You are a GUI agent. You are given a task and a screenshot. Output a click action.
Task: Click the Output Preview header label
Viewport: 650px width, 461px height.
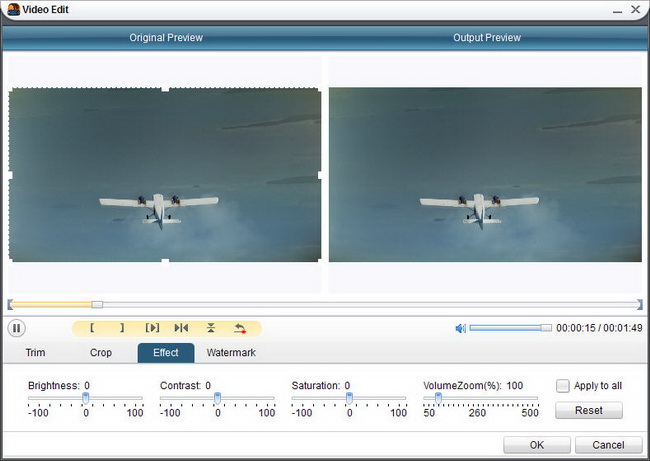tap(487, 38)
